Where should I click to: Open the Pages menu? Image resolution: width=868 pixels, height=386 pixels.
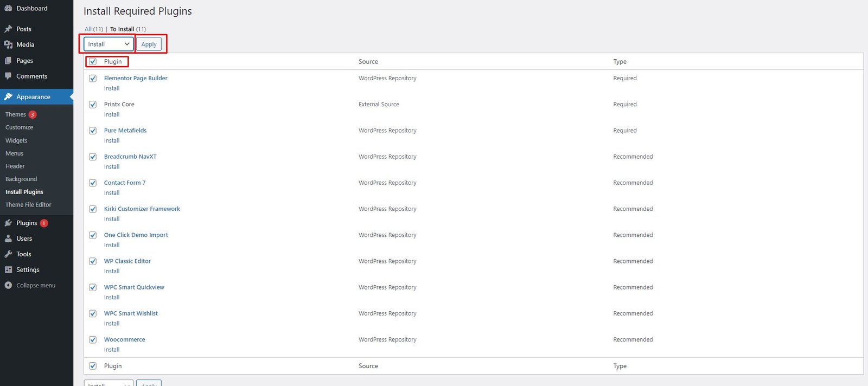pyautogui.click(x=24, y=61)
